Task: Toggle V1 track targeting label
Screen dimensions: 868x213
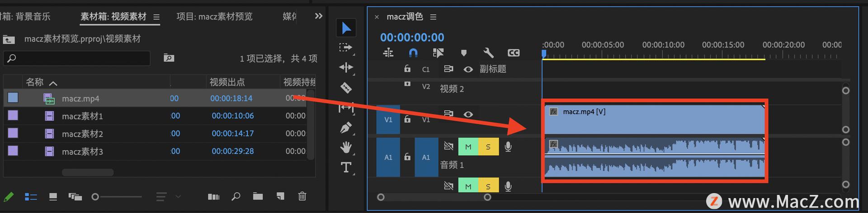Action: (x=426, y=119)
